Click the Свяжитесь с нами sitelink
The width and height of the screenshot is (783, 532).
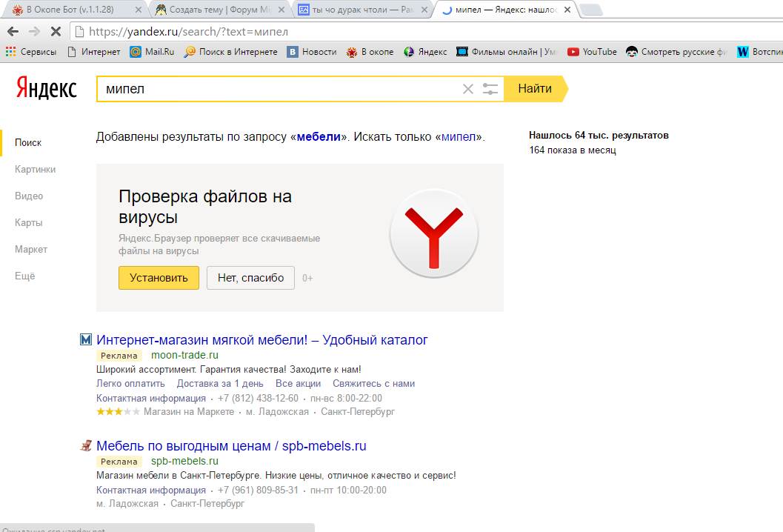[374, 384]
